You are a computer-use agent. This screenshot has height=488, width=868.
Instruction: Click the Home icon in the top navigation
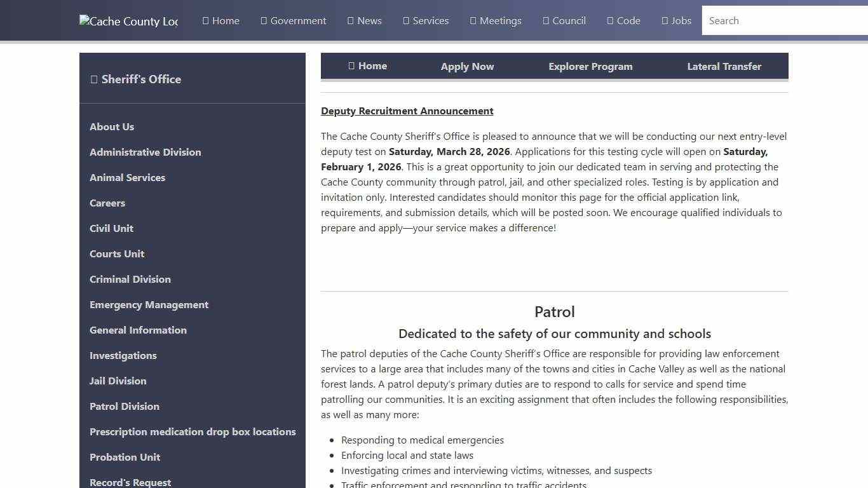pos(205,20)
